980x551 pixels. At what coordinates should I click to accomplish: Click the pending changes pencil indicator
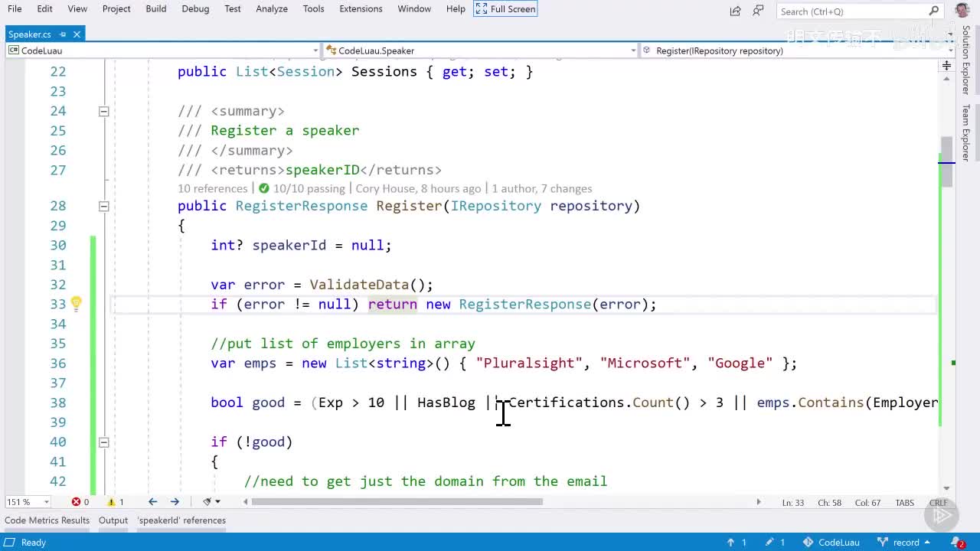776,543
